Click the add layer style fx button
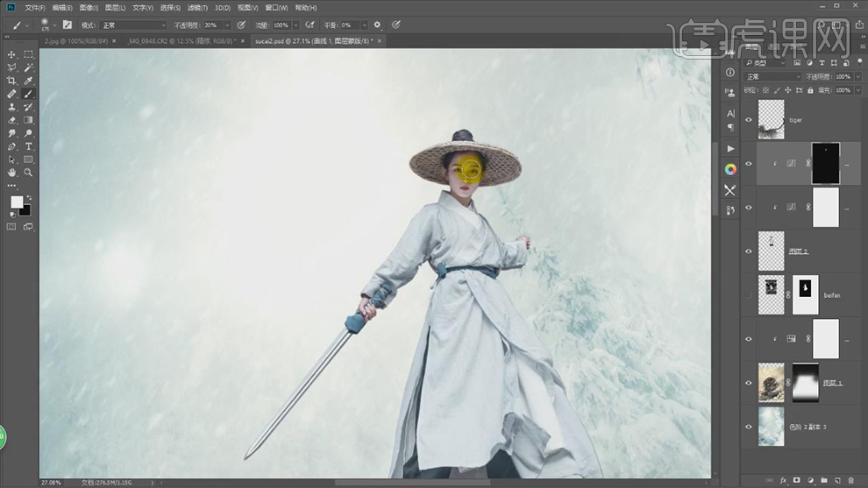Screen dimensions: 868x488 click(783, 480)
